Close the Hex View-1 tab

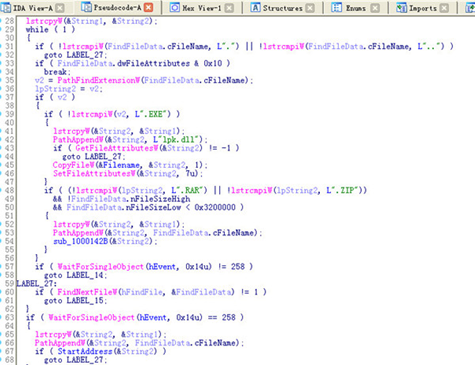click(x=229, y=8)
